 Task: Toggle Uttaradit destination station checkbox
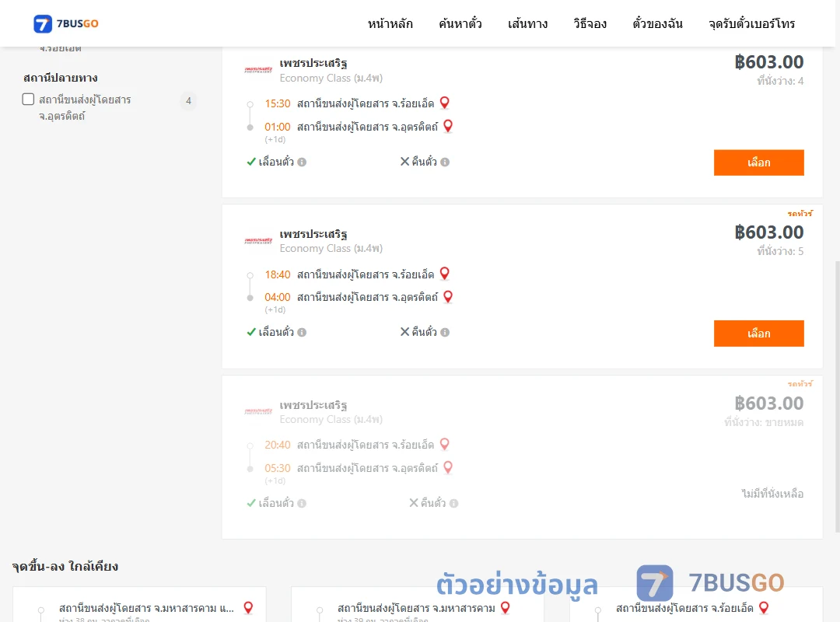[x=29, y=99]
